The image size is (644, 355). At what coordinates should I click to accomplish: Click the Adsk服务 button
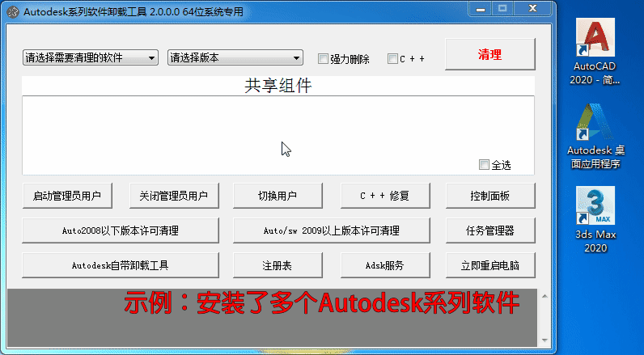coord(385,265)
